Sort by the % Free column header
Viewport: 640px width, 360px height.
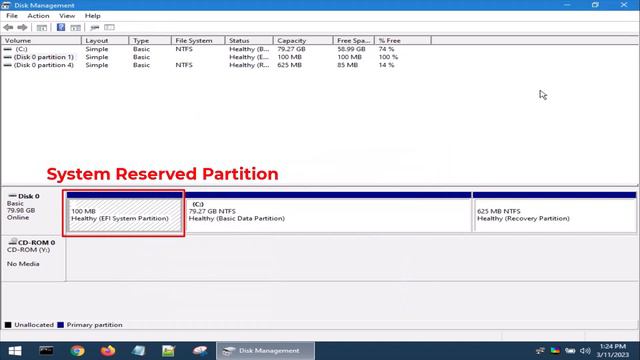point(403,40)
